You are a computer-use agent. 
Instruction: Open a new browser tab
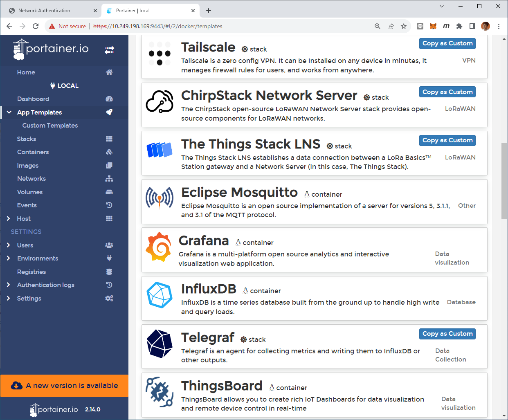(209, 11)
